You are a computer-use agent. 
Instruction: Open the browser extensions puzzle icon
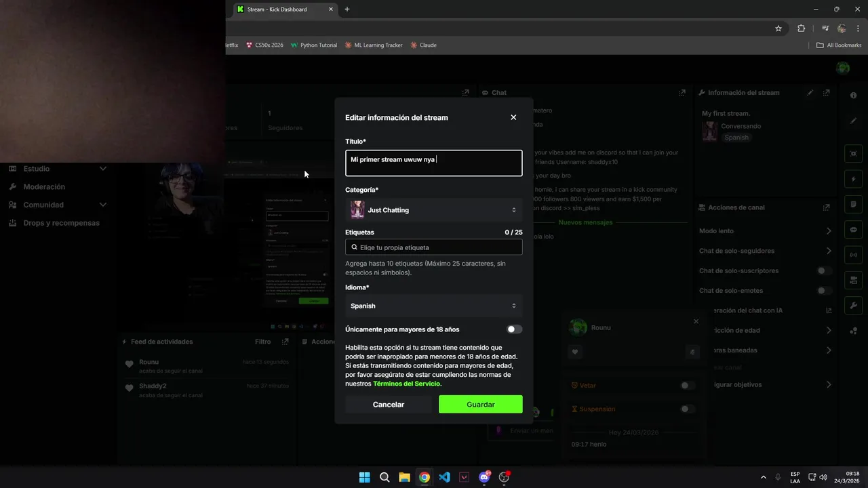(x=802, y=28)
